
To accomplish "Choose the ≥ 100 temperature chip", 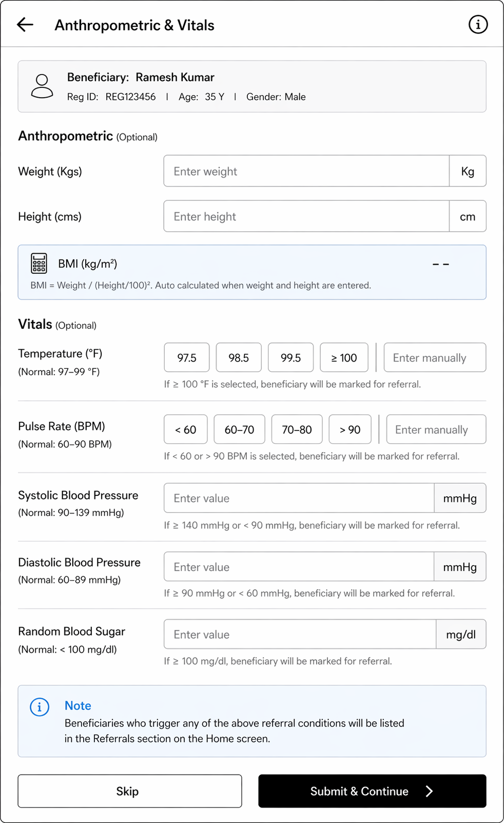I will [x=344, y=358].
